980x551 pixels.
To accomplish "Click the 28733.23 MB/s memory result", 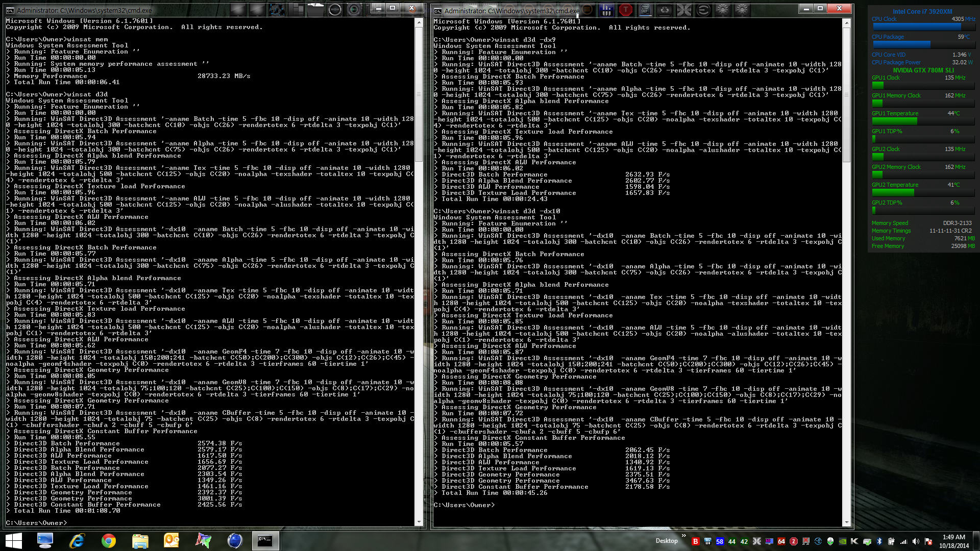I will [x=224, y=76].
